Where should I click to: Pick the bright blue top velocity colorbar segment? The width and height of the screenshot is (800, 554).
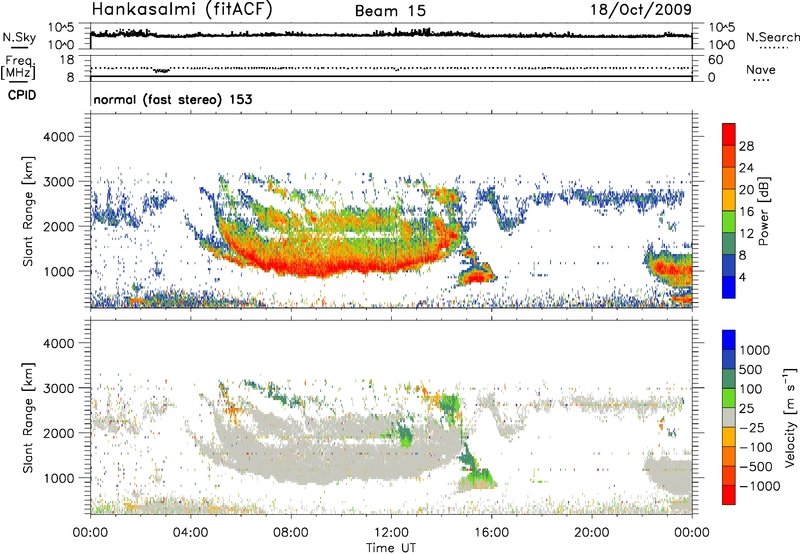pos(729,340)
